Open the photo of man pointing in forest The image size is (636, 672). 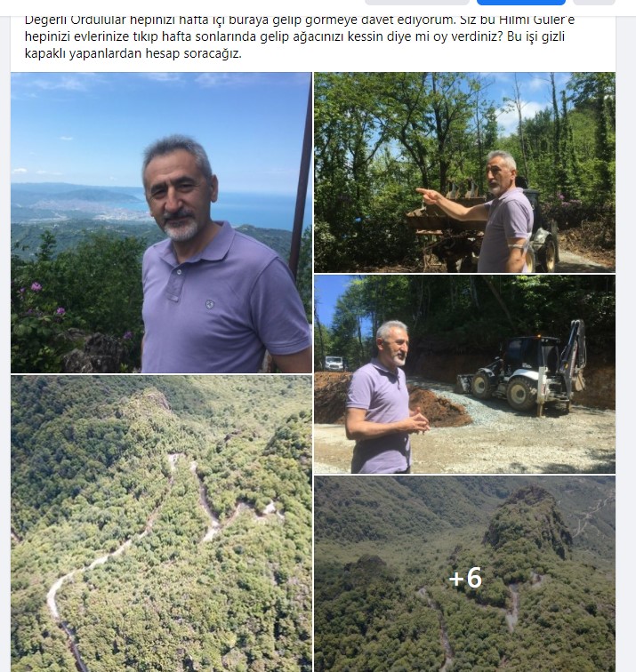(464, 172)
